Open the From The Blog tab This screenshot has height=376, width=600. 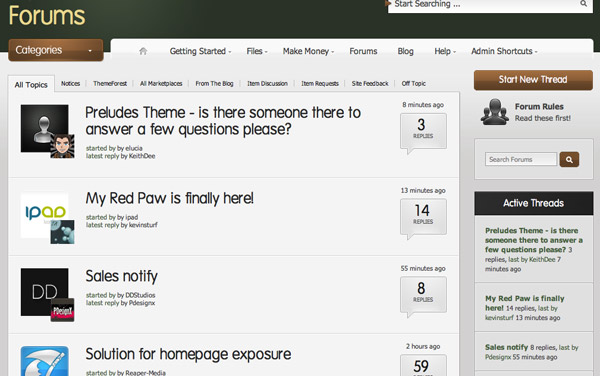coord(214,83)
